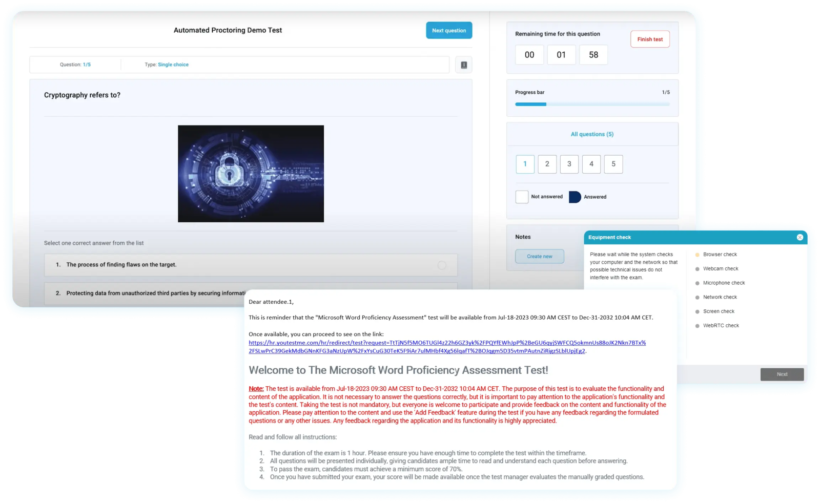
Task: Click the Screen check status indicator
Action: click(697, 311)
